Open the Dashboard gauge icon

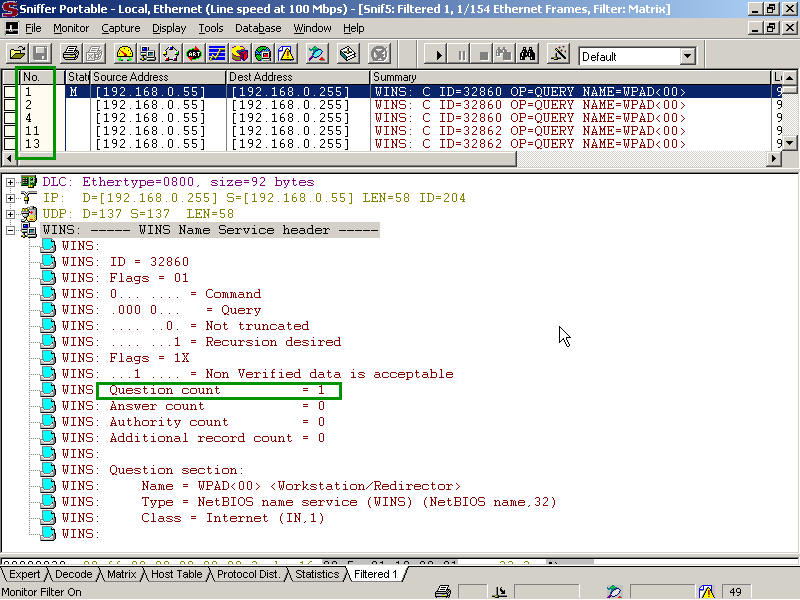125,54
